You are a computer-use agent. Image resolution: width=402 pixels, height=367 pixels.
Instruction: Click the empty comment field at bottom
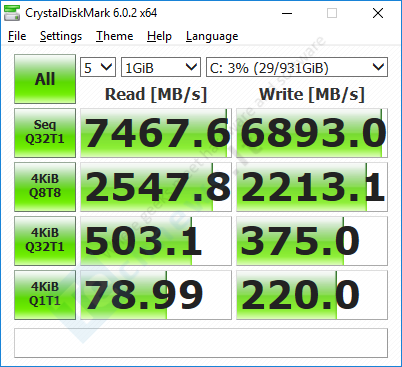pyautogui.click(x=201, y=343)
